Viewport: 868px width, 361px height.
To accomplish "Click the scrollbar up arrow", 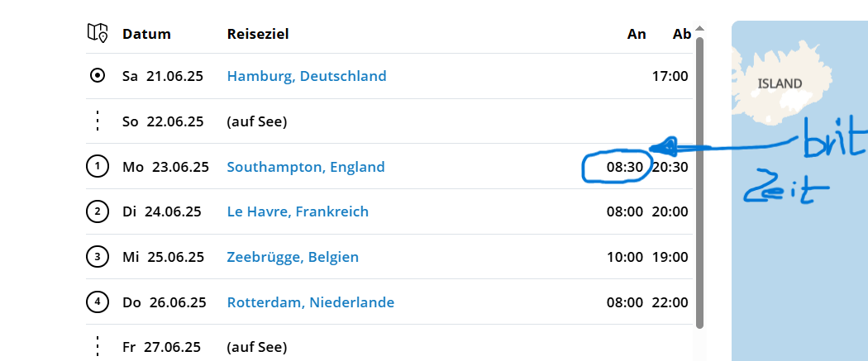I will point(700,29).
